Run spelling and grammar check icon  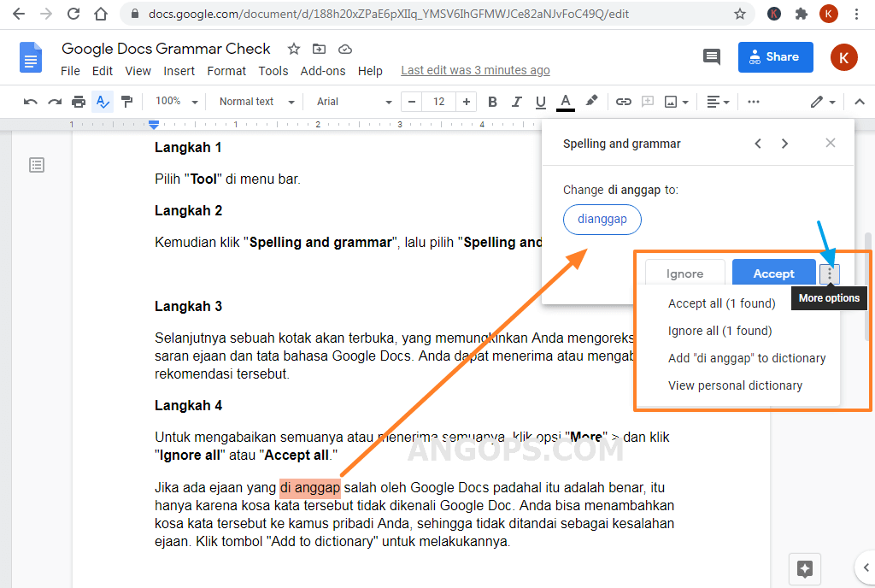click(x=103, y=102)
